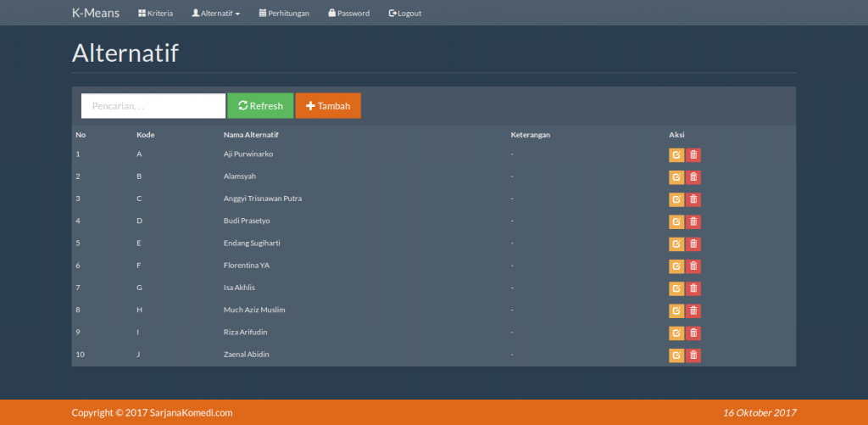Delete the Zaenal Abidin entry

pos(693,355)
